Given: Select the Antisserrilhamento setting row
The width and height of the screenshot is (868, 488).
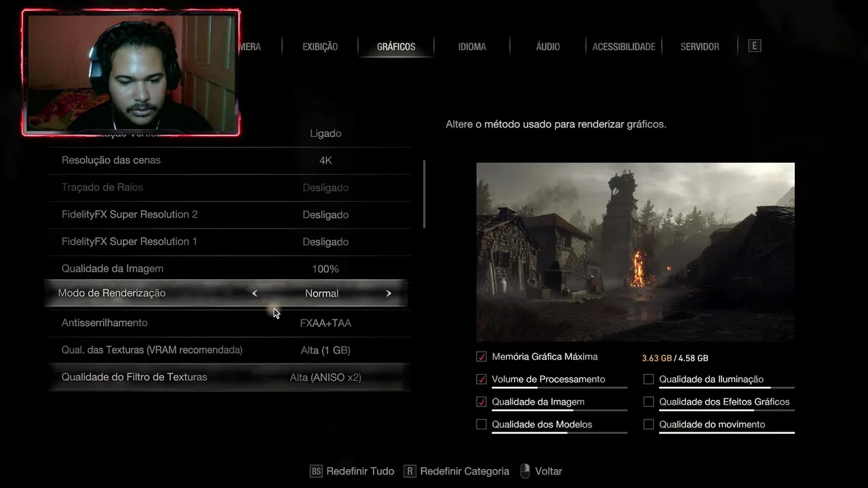Looking at the screenshot, I should tap(229, 323).
